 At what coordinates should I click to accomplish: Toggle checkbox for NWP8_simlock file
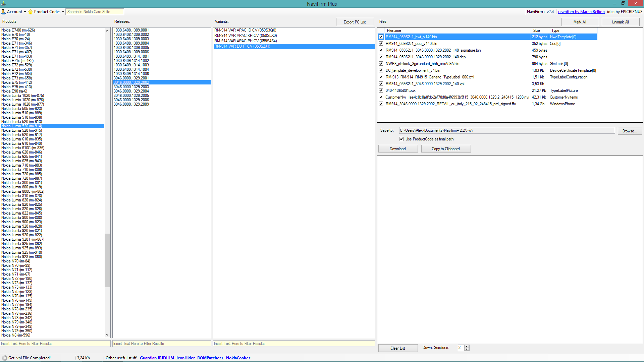[381, 64]
